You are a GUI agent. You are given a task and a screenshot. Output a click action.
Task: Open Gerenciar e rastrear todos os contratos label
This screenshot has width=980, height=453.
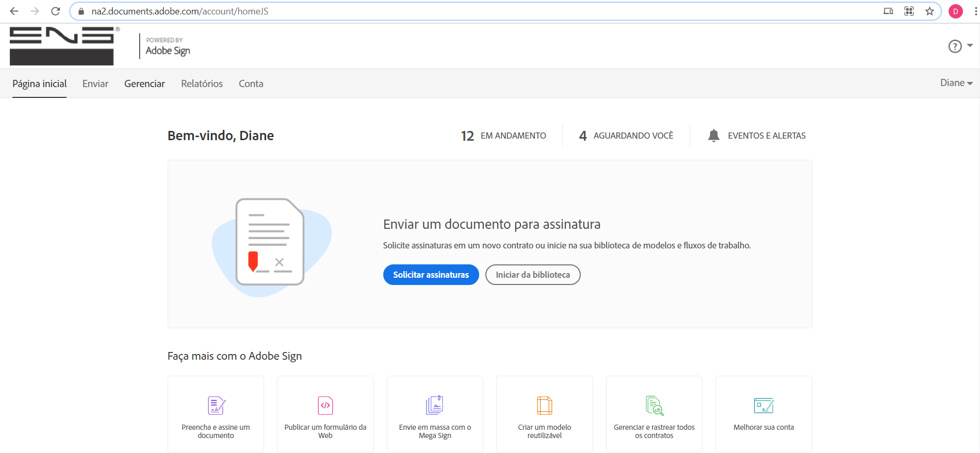tap(654, 431)
